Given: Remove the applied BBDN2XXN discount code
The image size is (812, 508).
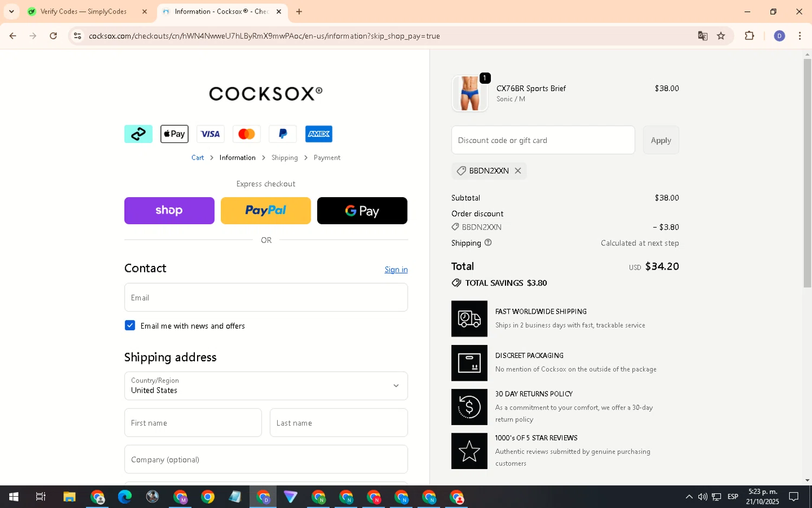Looking at the screenshot, I should click(x=518, y=171).
